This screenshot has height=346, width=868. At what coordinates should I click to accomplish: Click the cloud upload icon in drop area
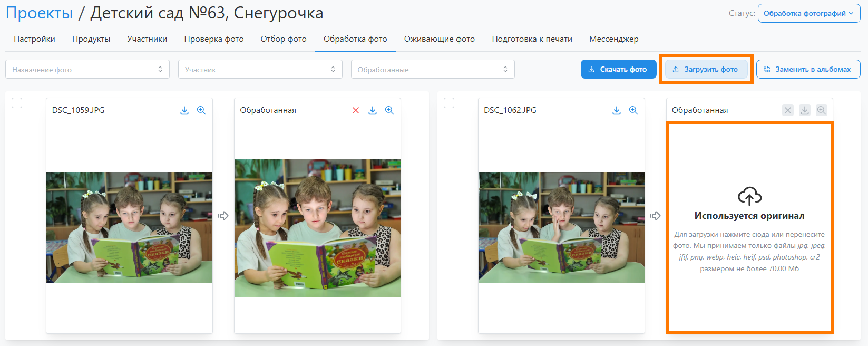pyautogui.click(x=749, y=196)
